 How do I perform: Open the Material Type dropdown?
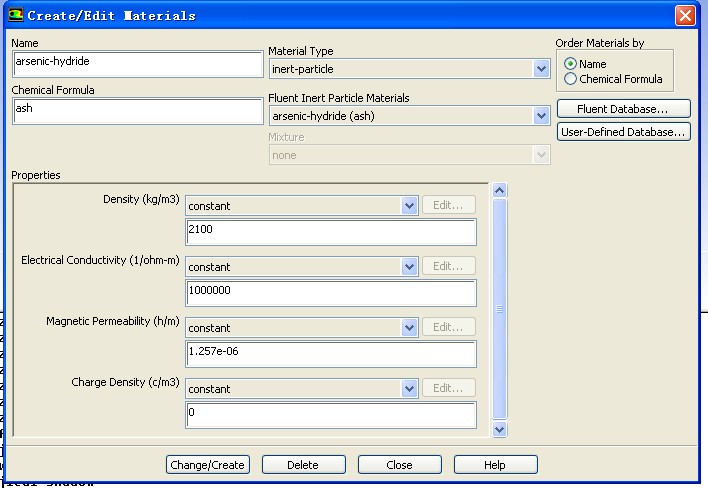[x=541, y=69]
